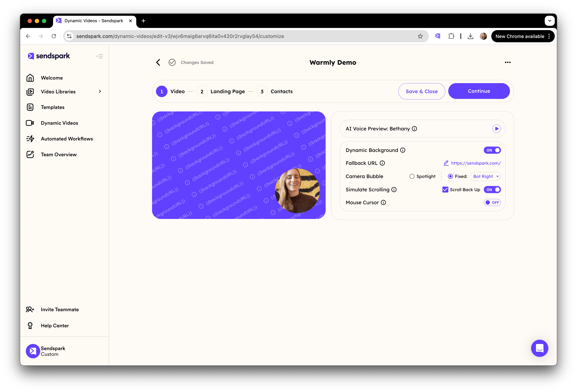The height and width of the screenshot is (392, 577).
Task: Go back using the left chevron beside Changes Saved
Action: (x=158, y=62)
